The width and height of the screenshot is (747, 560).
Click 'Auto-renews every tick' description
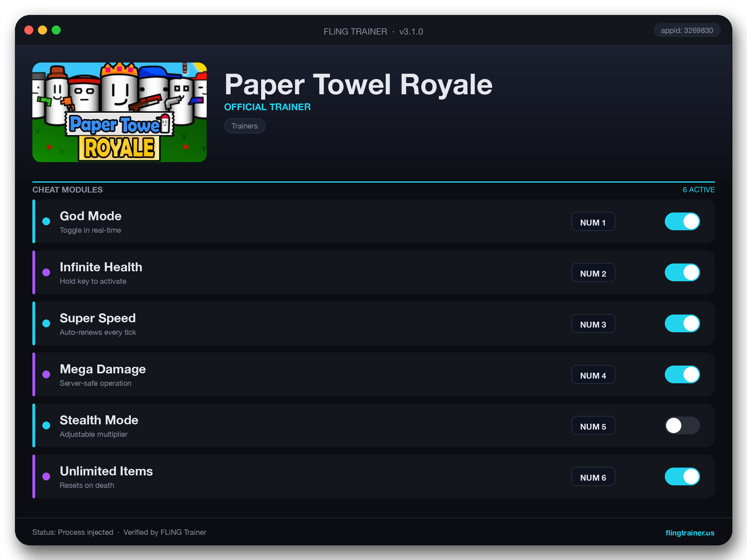[98, 332]
